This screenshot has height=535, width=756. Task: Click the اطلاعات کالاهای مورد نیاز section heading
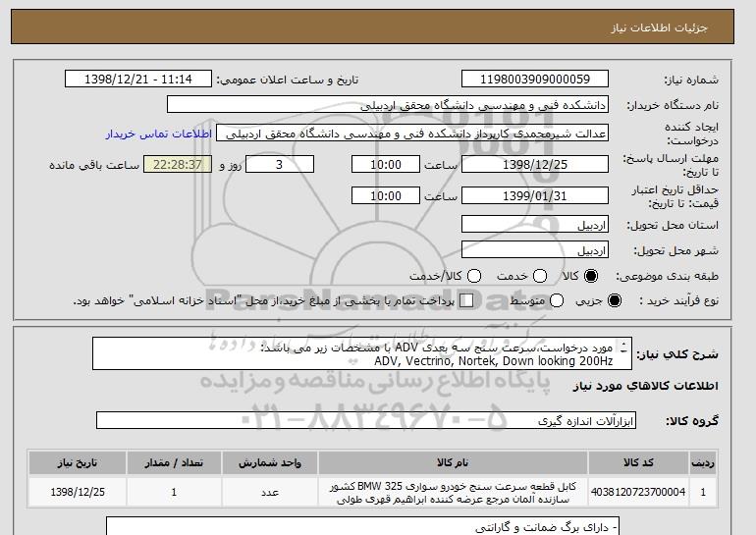click(x=646, y=386)
